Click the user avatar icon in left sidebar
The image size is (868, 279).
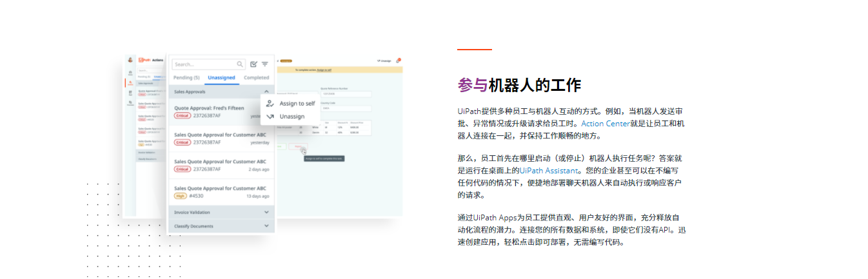pyautogui.click(x=130, y=61)
